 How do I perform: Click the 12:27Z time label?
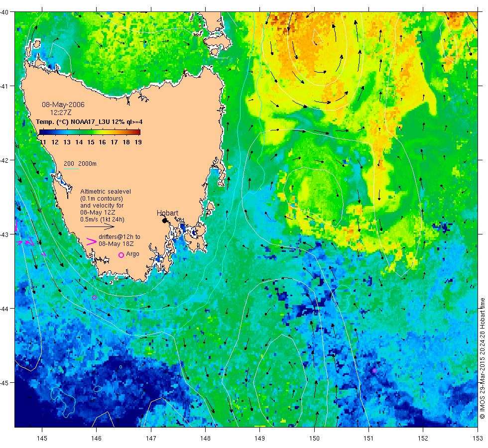pos(61,112)
